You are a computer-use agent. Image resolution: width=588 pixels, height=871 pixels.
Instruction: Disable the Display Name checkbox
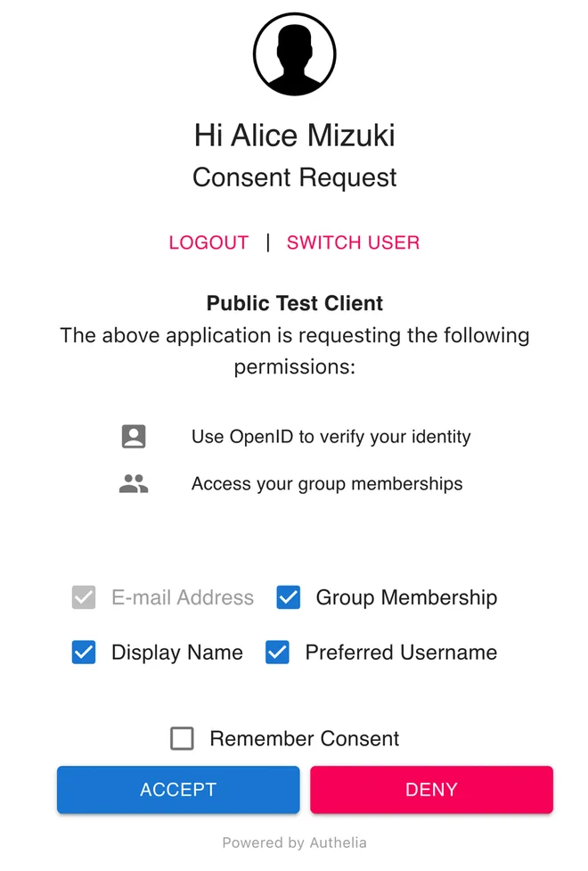point(83,652)
